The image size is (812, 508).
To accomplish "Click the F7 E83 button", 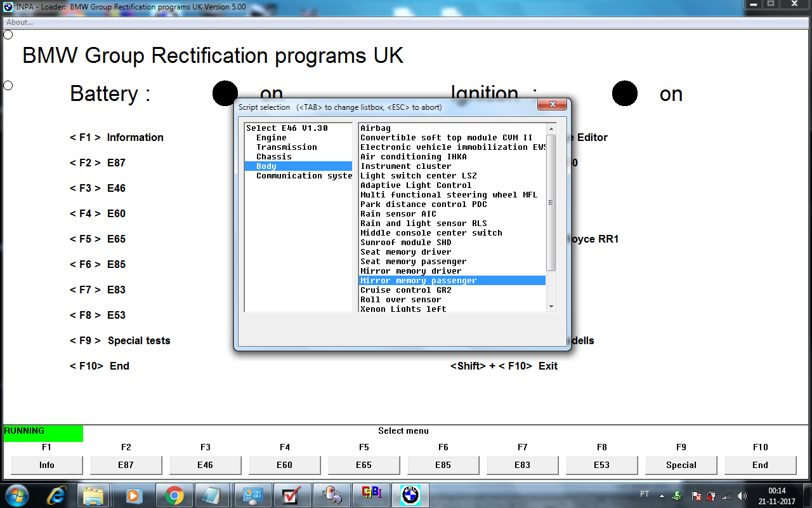I will [x=523, y=465].
